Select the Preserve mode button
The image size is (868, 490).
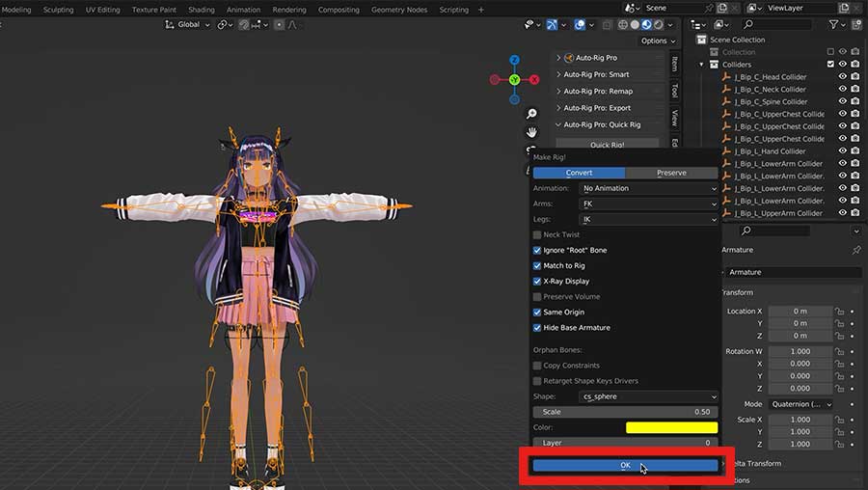coord(671,173)
